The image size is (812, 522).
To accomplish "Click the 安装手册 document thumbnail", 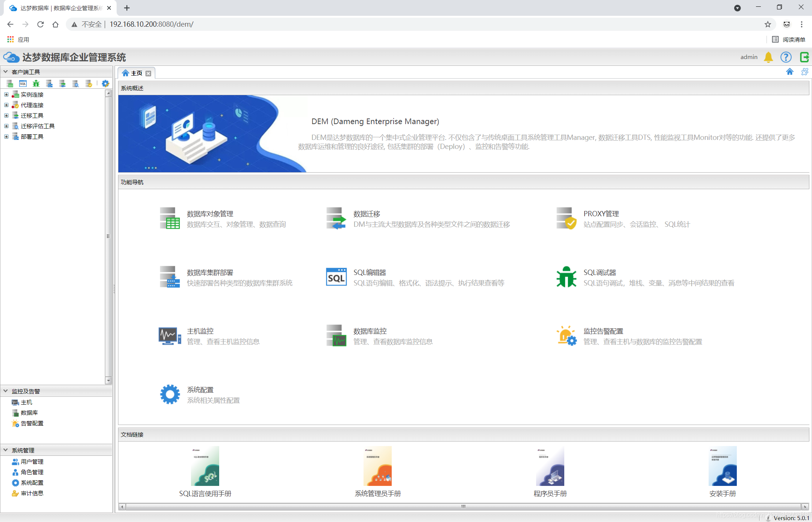I will 722,466.
